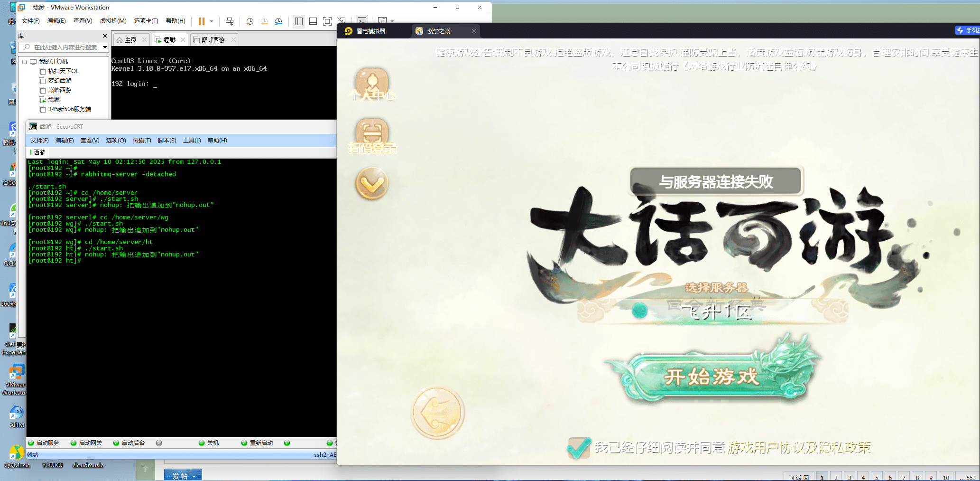The height and width of the screenshot is (481, 980).
Task: Click the 扫码登录 QR scan icon
Action: pyautogui.click(x=372, y=135)
